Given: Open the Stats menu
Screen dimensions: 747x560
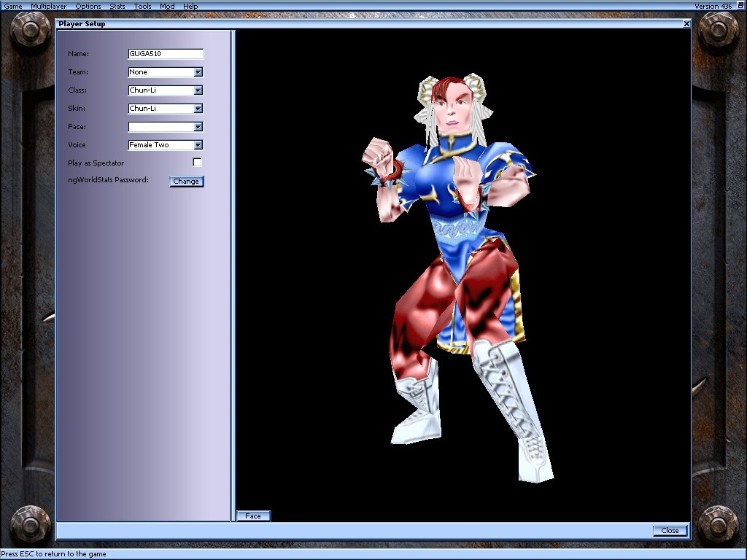Looking at the screenshot, I should pos(117,6).
